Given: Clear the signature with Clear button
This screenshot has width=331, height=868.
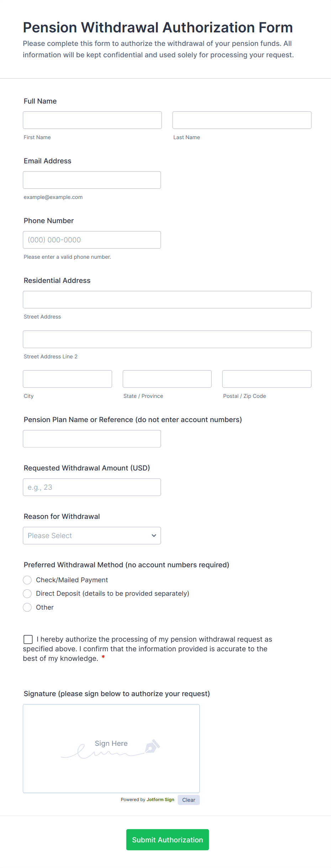Looking at the screenshot, I should click(188, 800).
